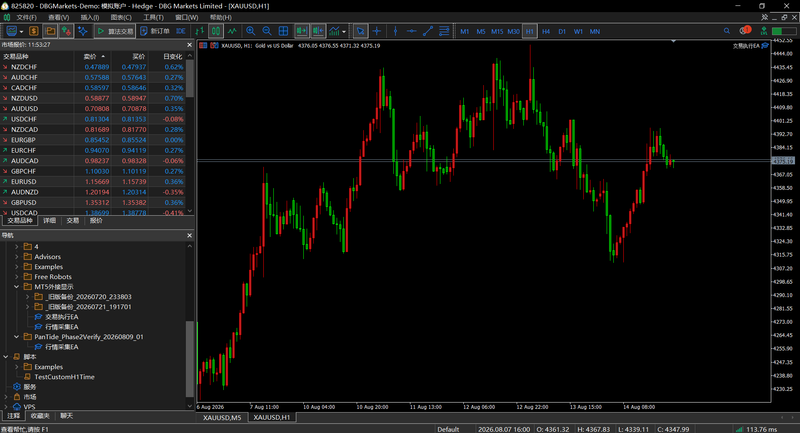Open the Strategy Tester sparkle icon

(x=82, y=31)
